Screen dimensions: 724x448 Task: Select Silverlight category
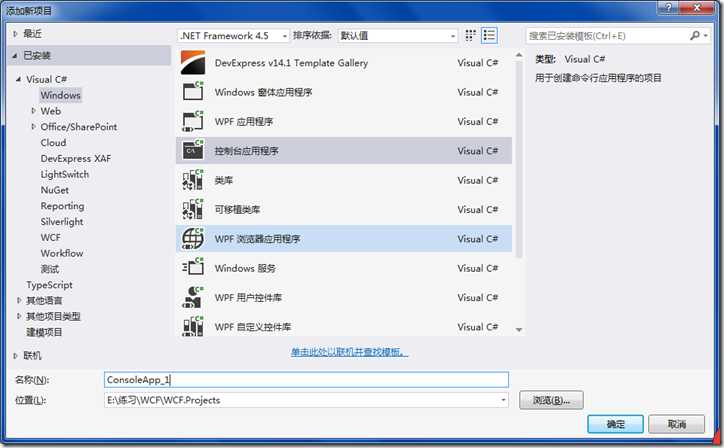coord(62,222)
